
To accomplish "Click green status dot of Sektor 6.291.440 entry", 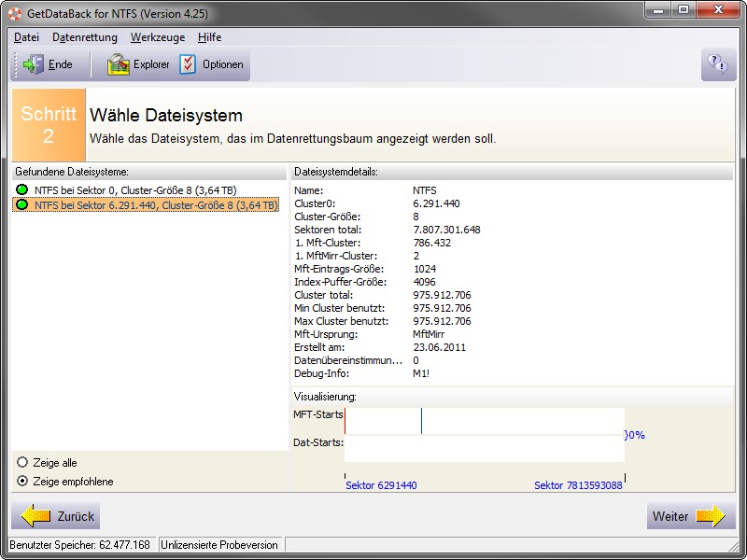I will click(x=21, y=204).
